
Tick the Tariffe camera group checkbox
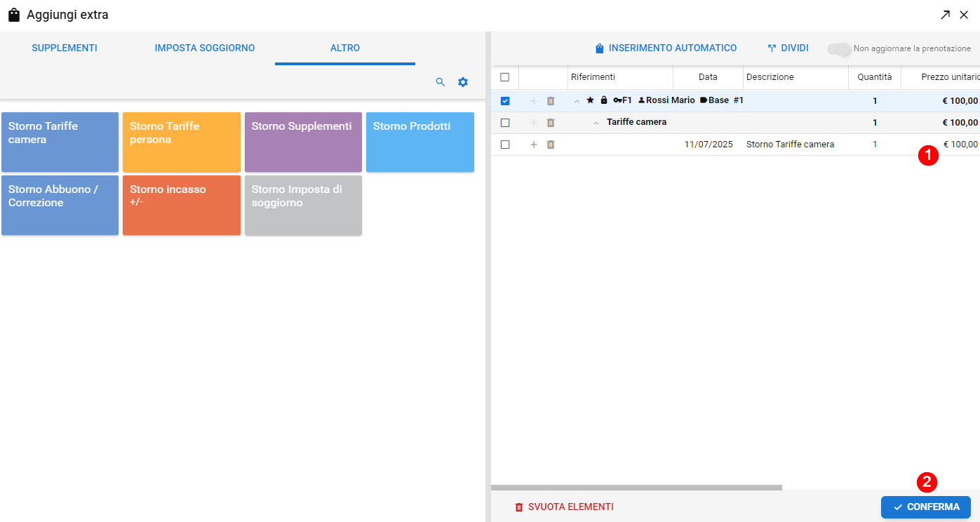pyautogui.click(x=505, y=123)
